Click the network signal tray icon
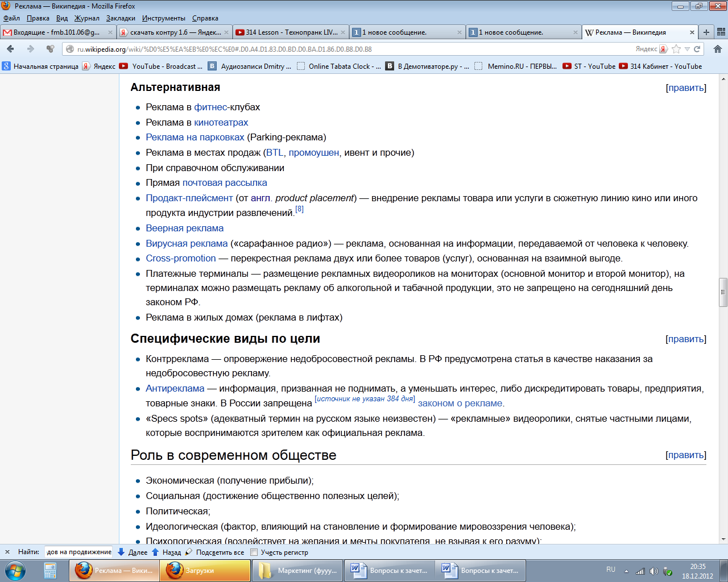Viewport: 728px width, 582px height. coord(640,571)
